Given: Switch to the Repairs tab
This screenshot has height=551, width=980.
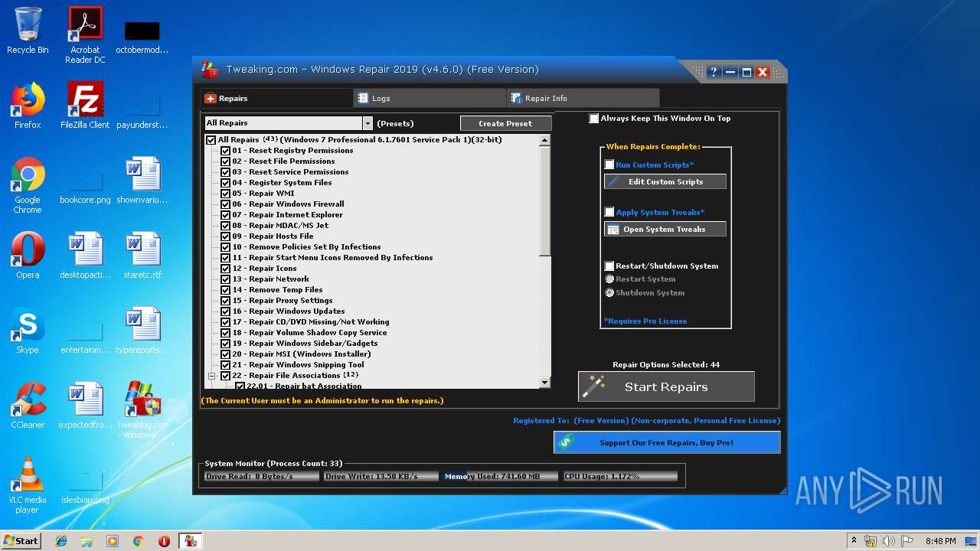Looking at the screenshot, I should [x=276, y=98].
